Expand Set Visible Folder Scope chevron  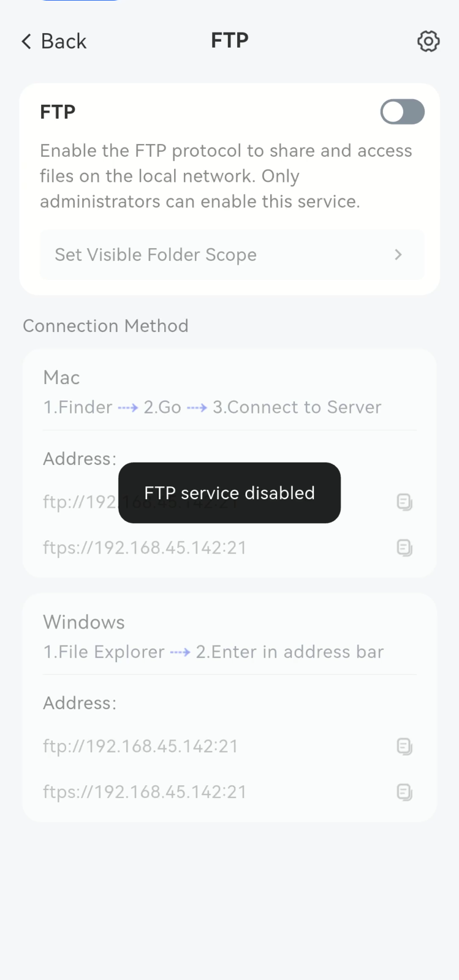click(398, 255)
